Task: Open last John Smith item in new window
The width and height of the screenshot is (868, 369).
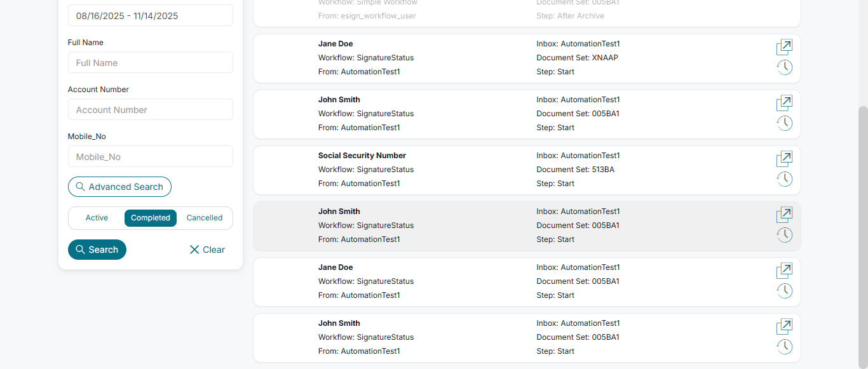Action: tap(784, 327)
